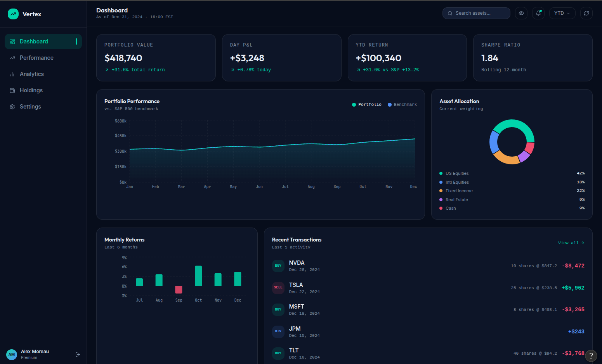Viewport: 602px width, 364px height.
Task: Select the MSFT transaction ticker
Action: pyautogui.click(x=297, y=307)
